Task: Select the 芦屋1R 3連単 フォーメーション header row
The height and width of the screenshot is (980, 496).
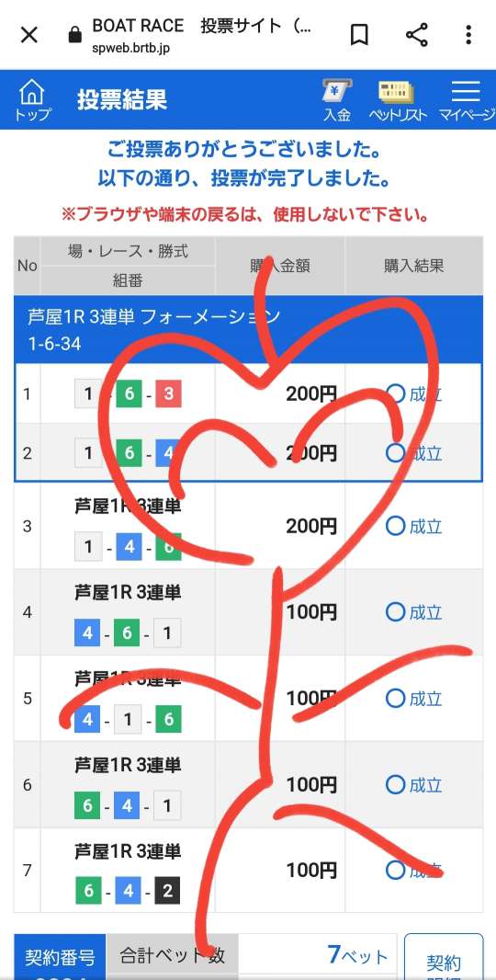Action: pyautogui.click(x=248, y=329)
